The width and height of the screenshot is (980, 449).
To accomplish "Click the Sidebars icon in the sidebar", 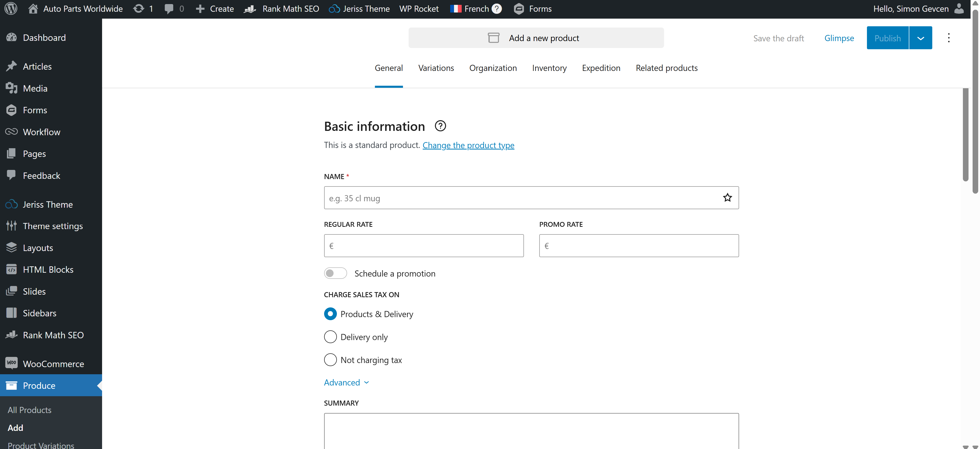I will [11, 313].
